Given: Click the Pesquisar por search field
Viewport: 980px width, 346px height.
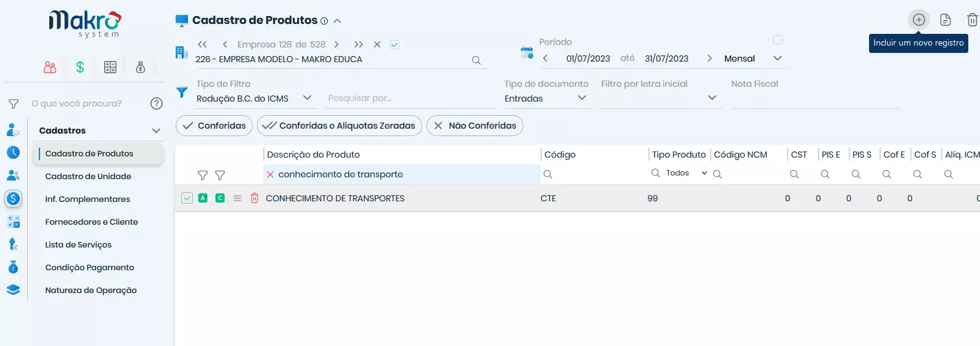Looking at the screenshot, I should pos(409,99).
